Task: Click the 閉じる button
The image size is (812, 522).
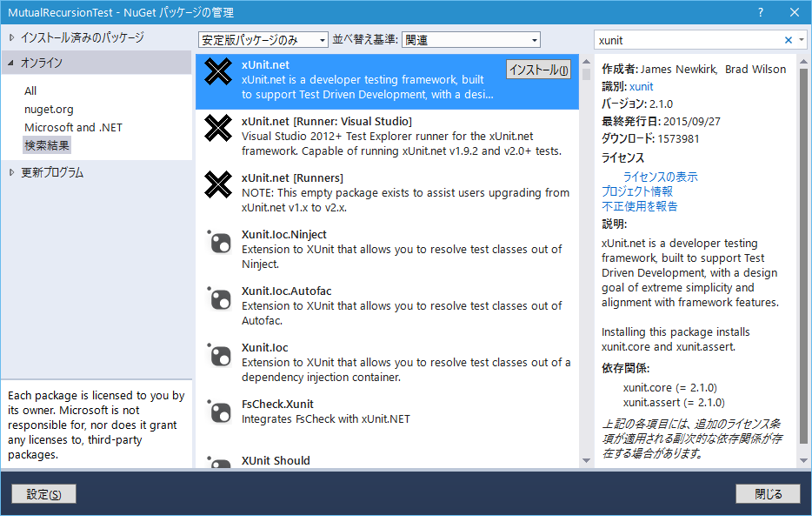Action: tap(768, 494)
